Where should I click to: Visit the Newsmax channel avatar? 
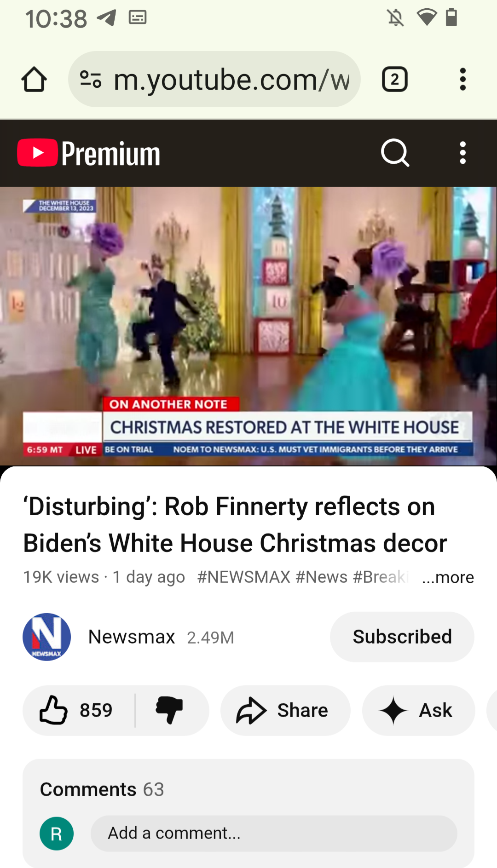pos(46,637)
